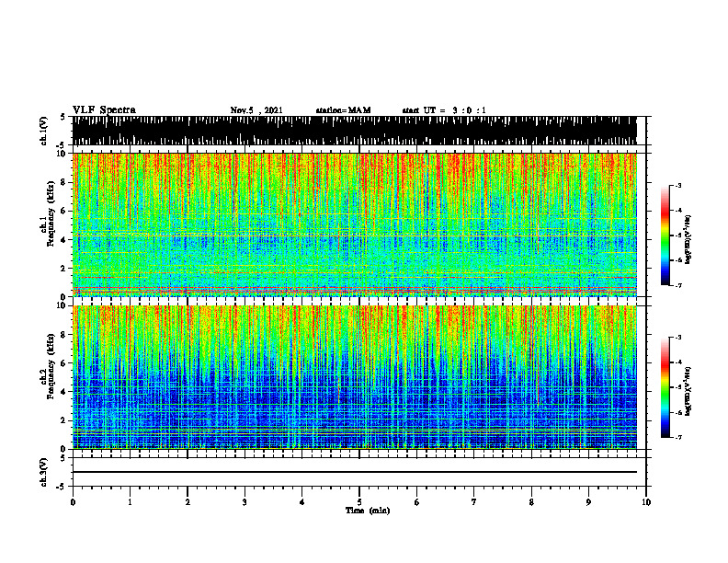Click the ch.2 color scale bar
This screenshot has height=563, width=728.
[x=665, y=387]
